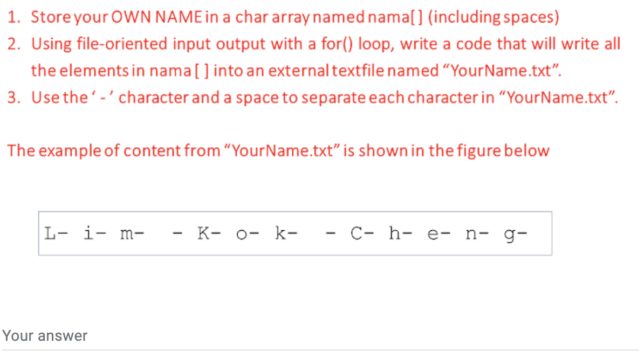Click the underline beneath Your answer
Image resolution: width=644 pixels, height=357 pixels.
coord(322,351)
